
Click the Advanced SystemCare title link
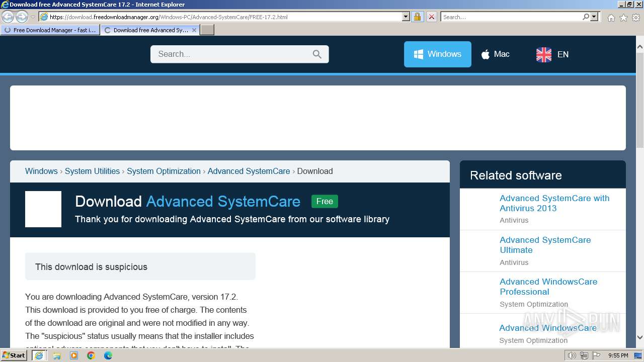pos(223,202)
